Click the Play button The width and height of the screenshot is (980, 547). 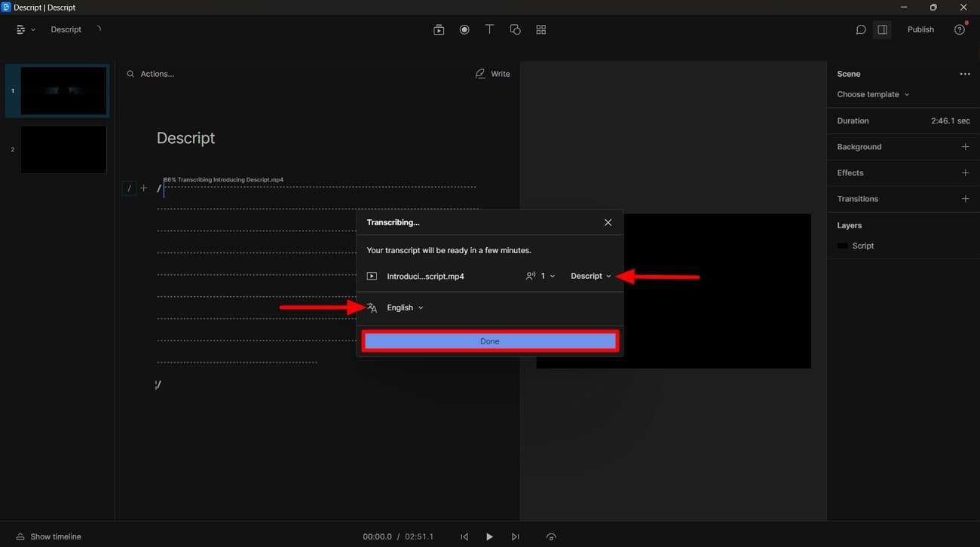(x=489, y=536)
